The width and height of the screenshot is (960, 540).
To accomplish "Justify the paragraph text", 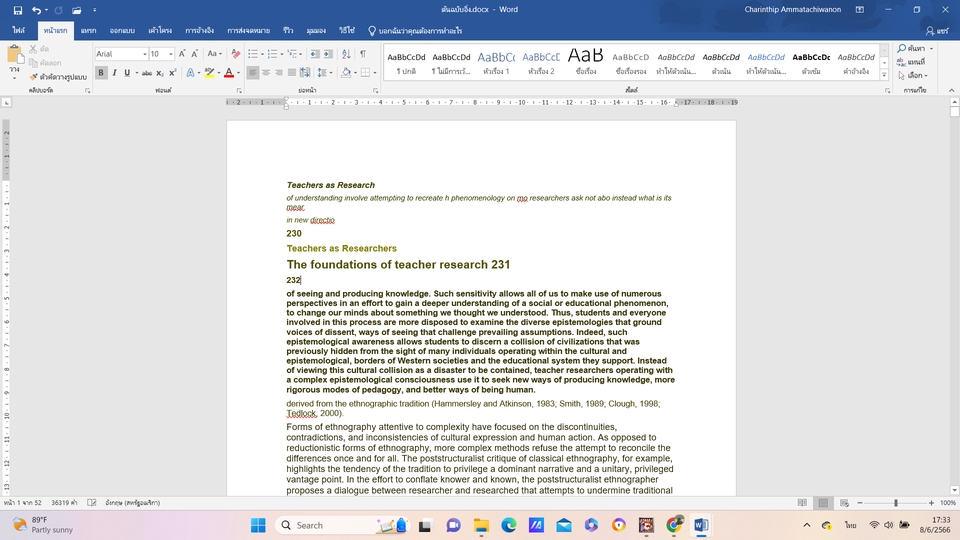I will [291, 73].
